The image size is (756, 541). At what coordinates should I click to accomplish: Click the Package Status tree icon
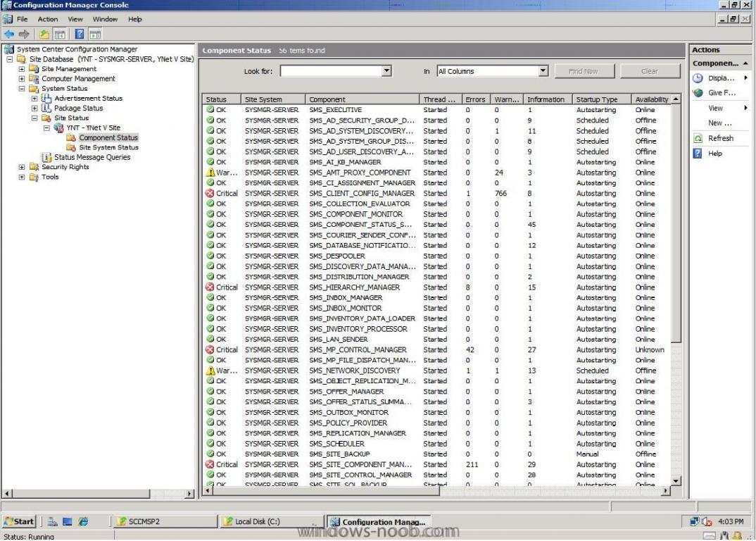46,108
